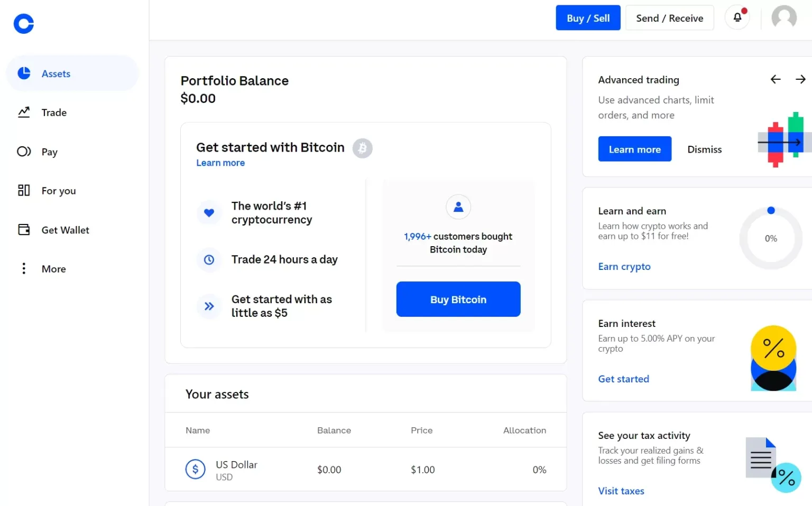Click the Buy Bitcoin button
Image resolution: width=812 pixels, height=506 pixels.
coord(458,299)
